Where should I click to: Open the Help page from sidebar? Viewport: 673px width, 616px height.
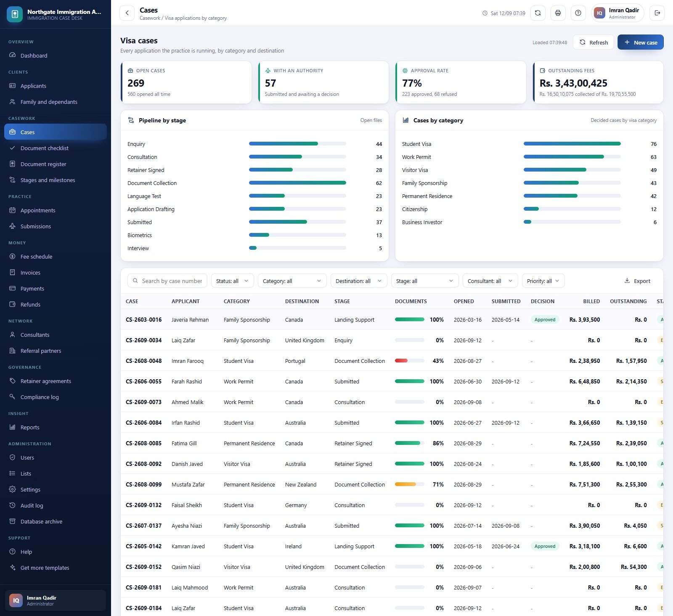point(56,552)
